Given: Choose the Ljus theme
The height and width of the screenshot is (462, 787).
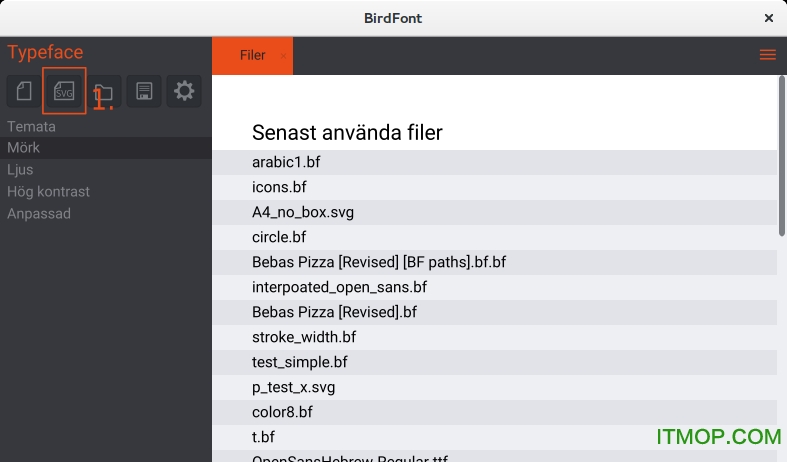Looking at the screenshot, I should point(20,170).
